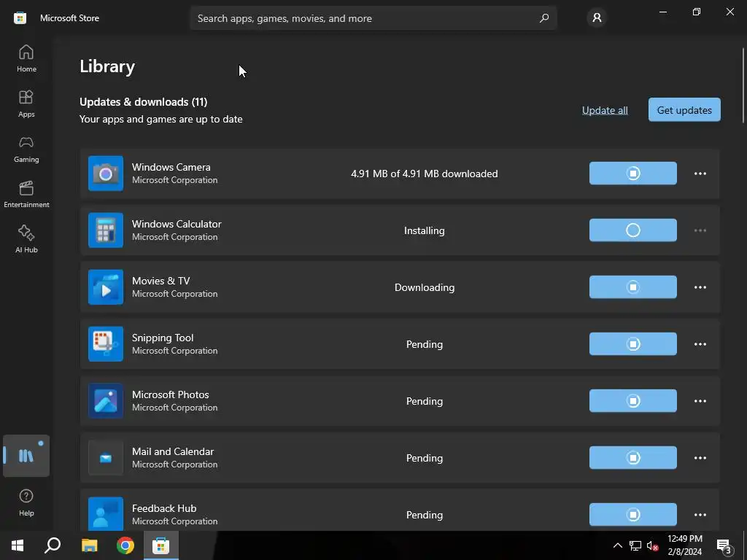
Task: Open the Feedback Hub app icon
Action: [106, 514]
